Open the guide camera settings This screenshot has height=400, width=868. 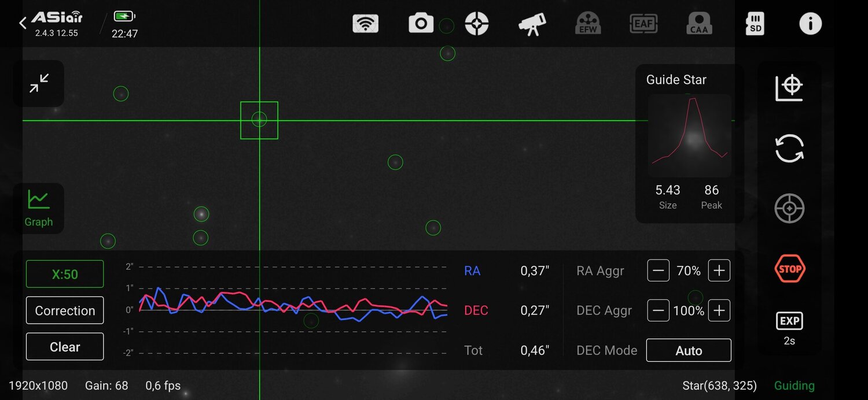point(477,23)
